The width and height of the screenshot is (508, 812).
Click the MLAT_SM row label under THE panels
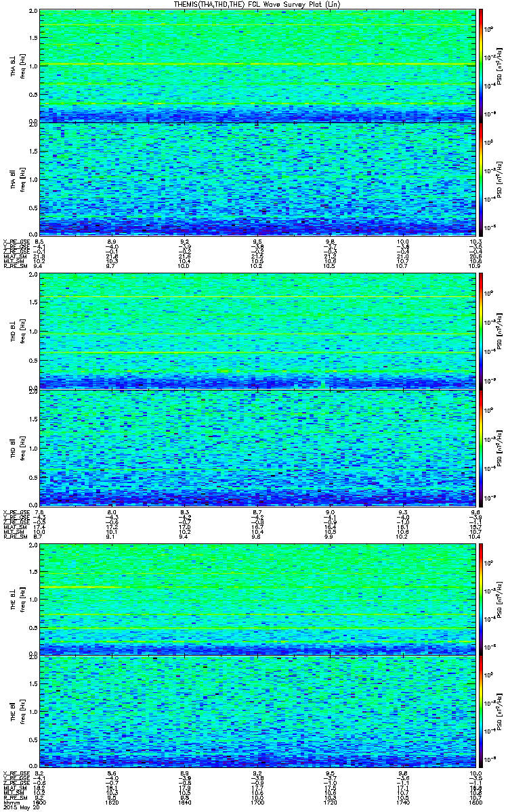pyautogui.click(x=15, y=788)
